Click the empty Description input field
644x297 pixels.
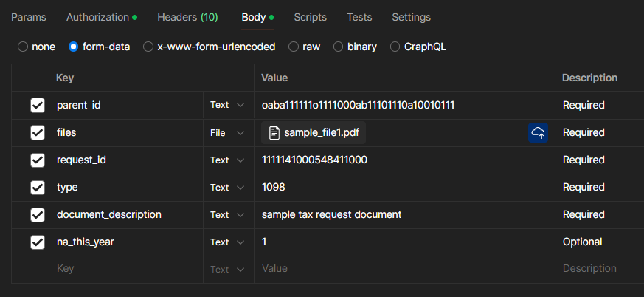[x=600, y=269]
